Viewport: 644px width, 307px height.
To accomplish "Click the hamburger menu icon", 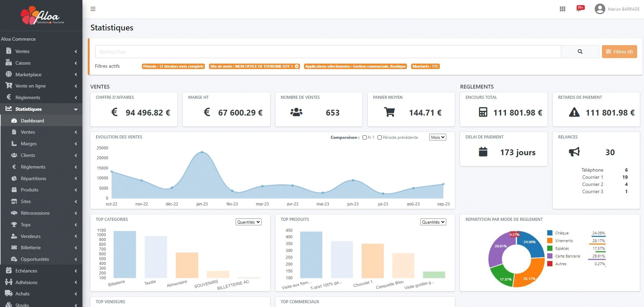I will click(x=93, y=9).
